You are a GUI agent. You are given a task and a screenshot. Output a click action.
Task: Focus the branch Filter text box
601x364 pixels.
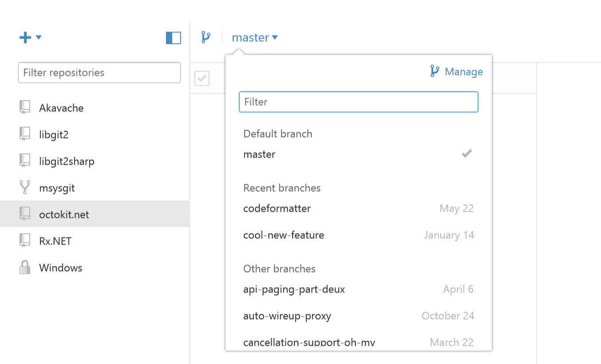click(358, 102)
